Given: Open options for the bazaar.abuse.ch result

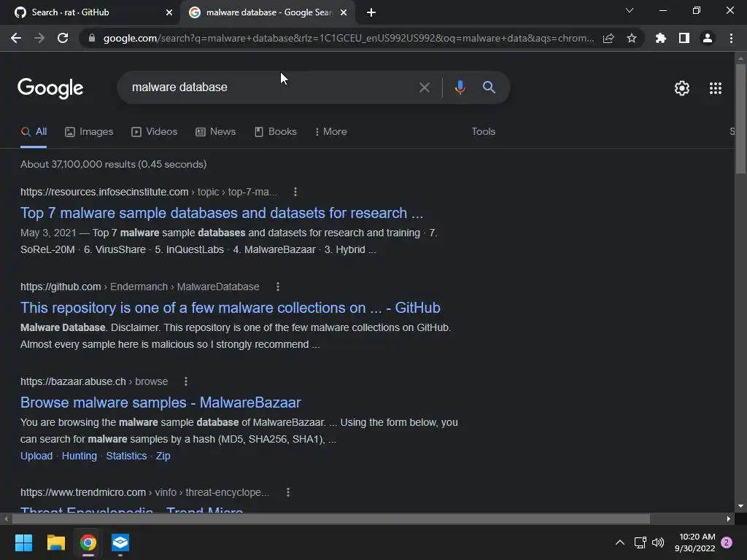Looking at the screenshot, I should pyautogui.click(x=186, y=381).
